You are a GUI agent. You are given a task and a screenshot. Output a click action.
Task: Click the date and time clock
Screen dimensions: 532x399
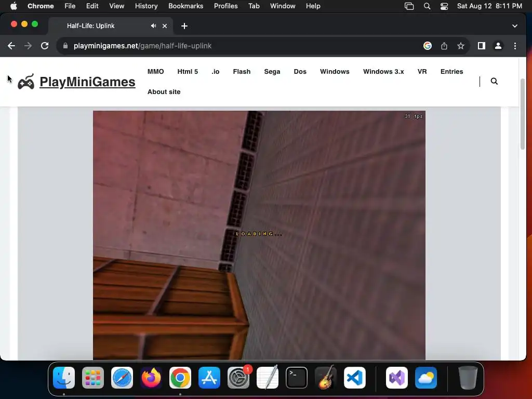[489, 6]
